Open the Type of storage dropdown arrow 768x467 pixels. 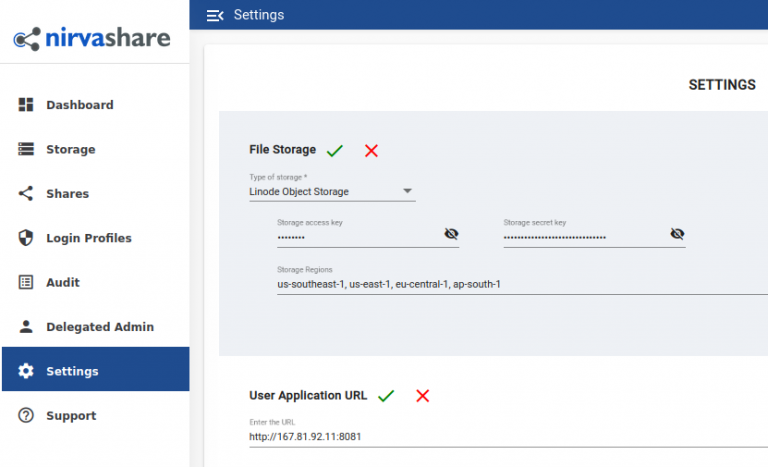[x=407, y=191]
